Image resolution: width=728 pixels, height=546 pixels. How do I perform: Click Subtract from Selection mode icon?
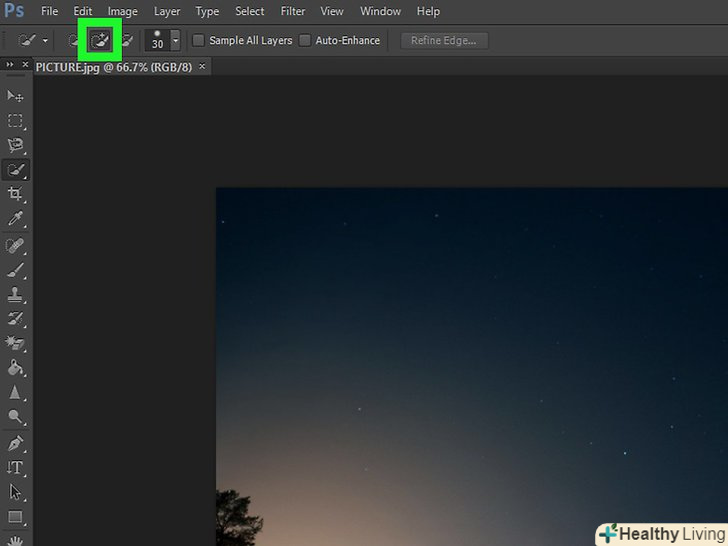127,41
